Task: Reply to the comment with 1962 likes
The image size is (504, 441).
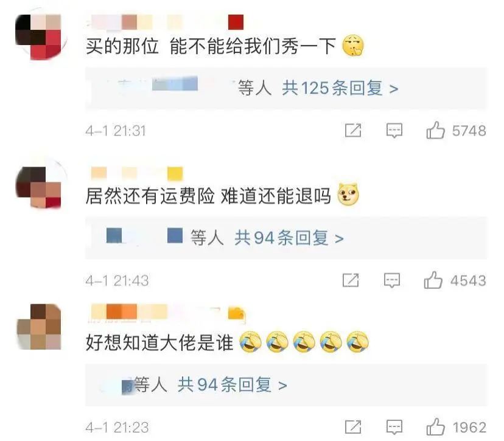Action: 394,427
